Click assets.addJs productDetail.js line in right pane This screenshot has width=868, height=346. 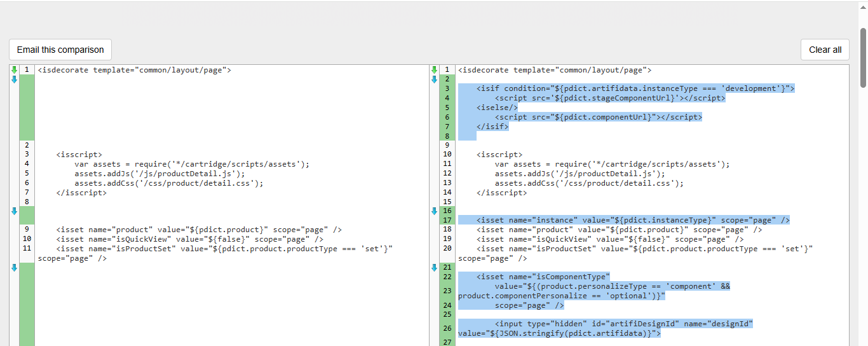tap(580, 173)
